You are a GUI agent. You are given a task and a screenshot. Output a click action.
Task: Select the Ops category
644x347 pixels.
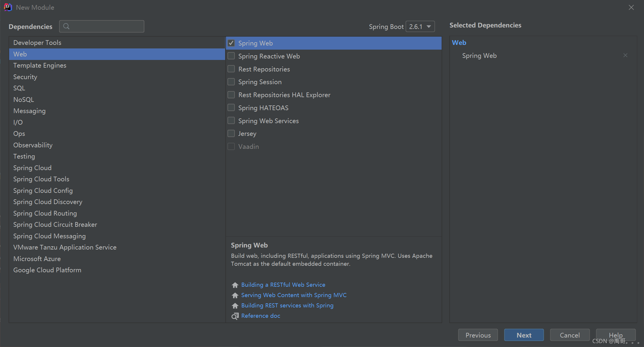(117, 133)
